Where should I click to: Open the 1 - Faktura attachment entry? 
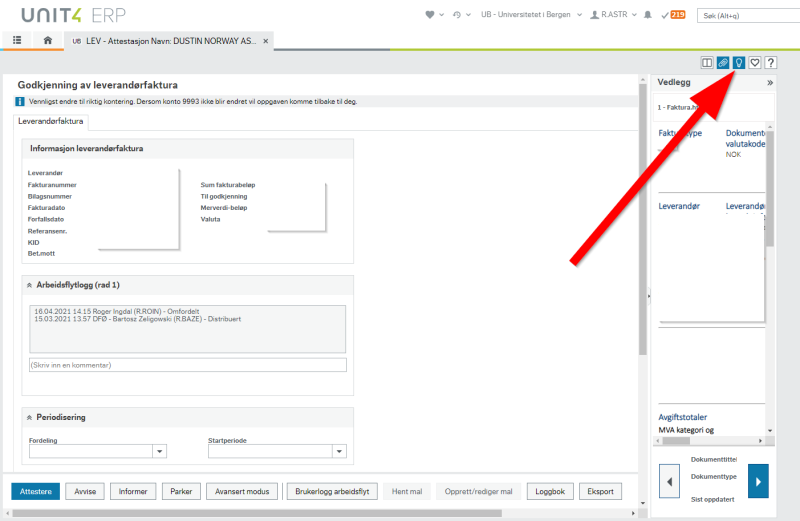pyautogui.click(x=678, y=107)
